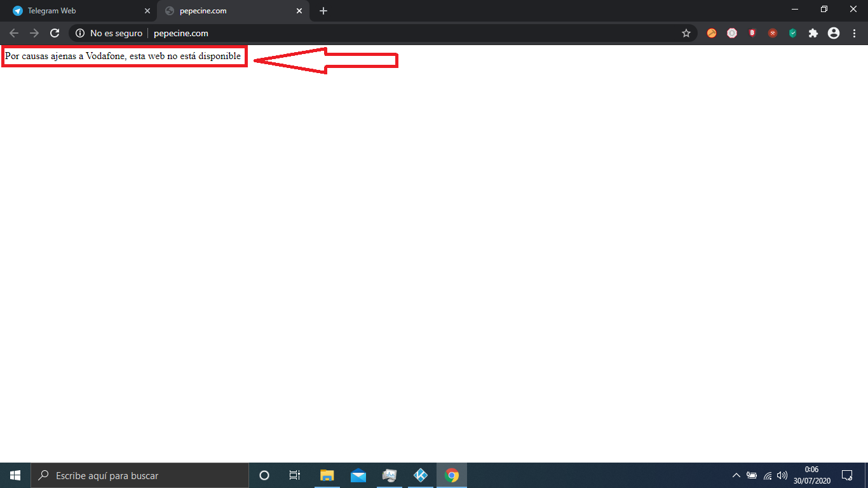The width and height of the screenshot is (868, 488).
Task: Open the Extensions puzzle-piece menu
Action: point(813,33)
